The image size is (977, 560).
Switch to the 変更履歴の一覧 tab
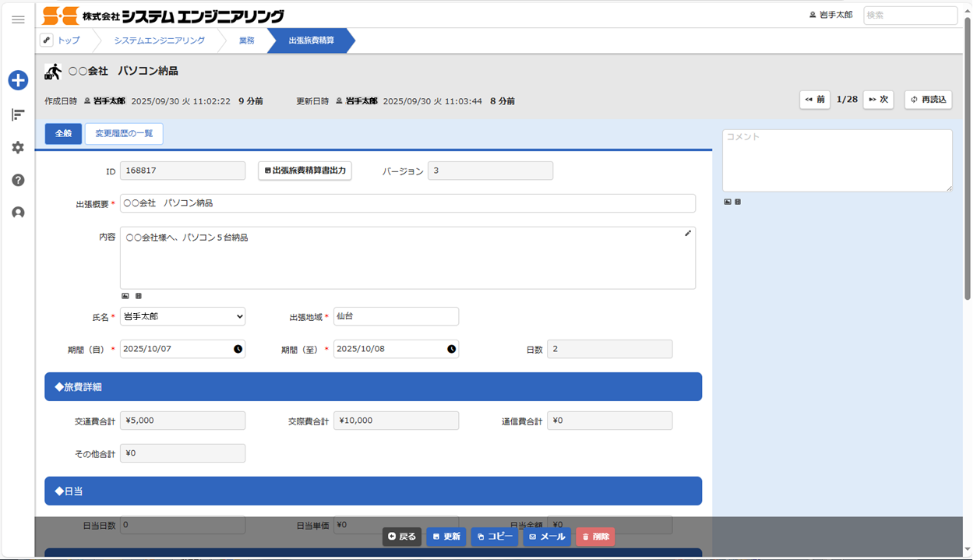click(x=124, y=134)
